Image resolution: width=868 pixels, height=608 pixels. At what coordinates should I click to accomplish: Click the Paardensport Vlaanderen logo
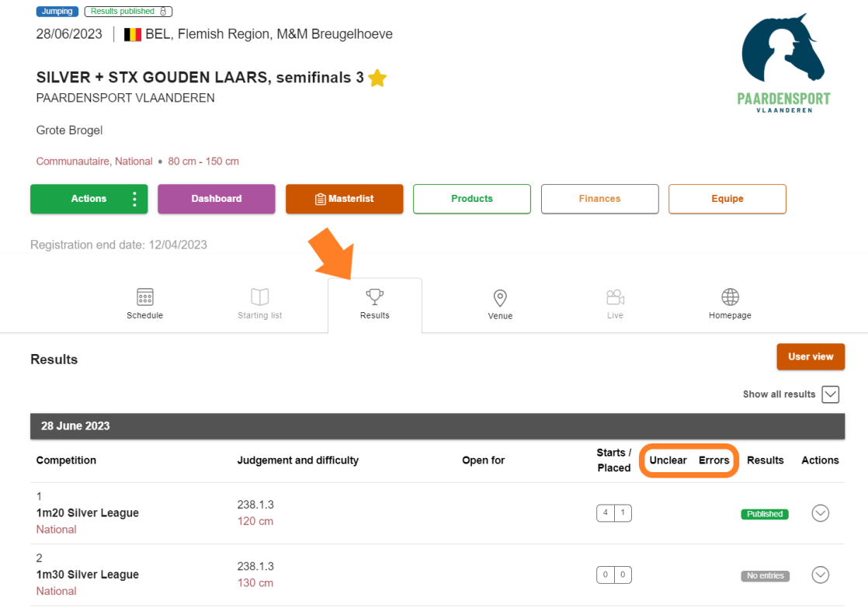pos(783,63)
